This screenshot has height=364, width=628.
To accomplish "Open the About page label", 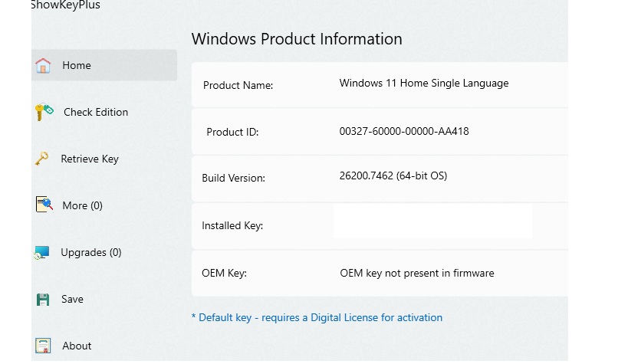I will 77,346.
